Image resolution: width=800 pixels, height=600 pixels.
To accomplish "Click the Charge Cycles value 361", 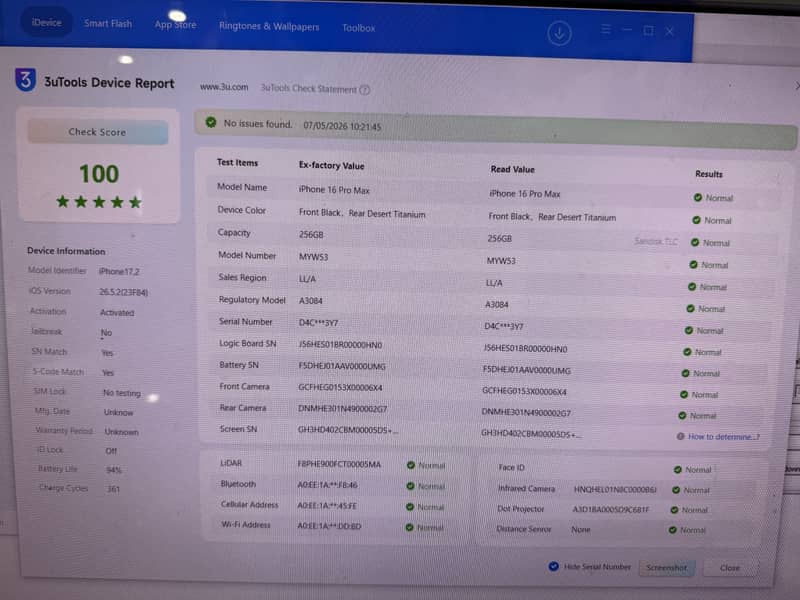I will pos(113,489).
